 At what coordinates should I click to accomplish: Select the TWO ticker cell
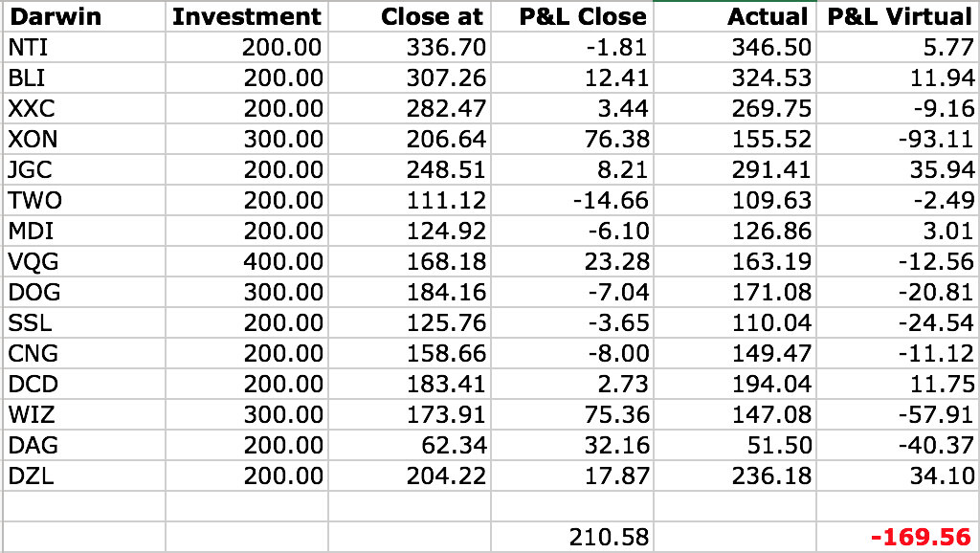point(33,201)
